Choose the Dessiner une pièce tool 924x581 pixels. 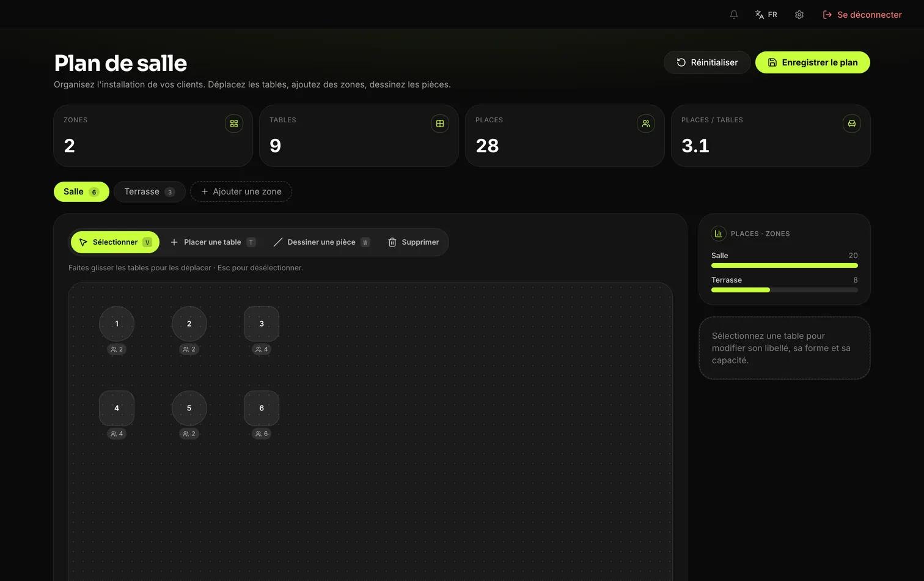[x=321, y=242]
